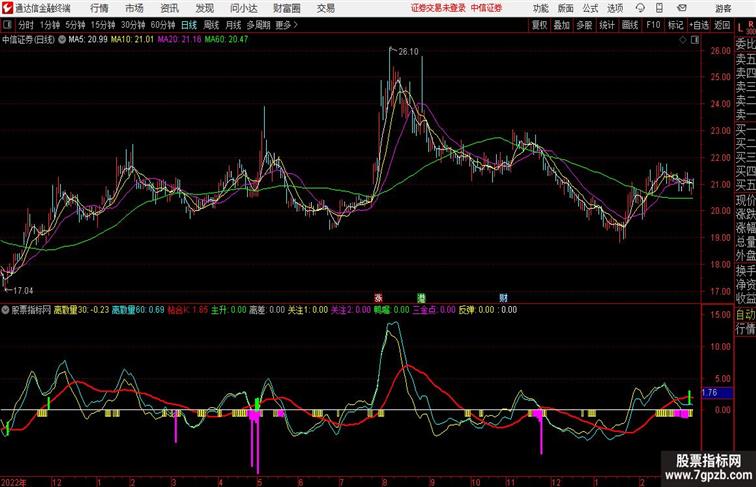
Task: Click the MA5: 20.99 label
Action: coord(88,40)
